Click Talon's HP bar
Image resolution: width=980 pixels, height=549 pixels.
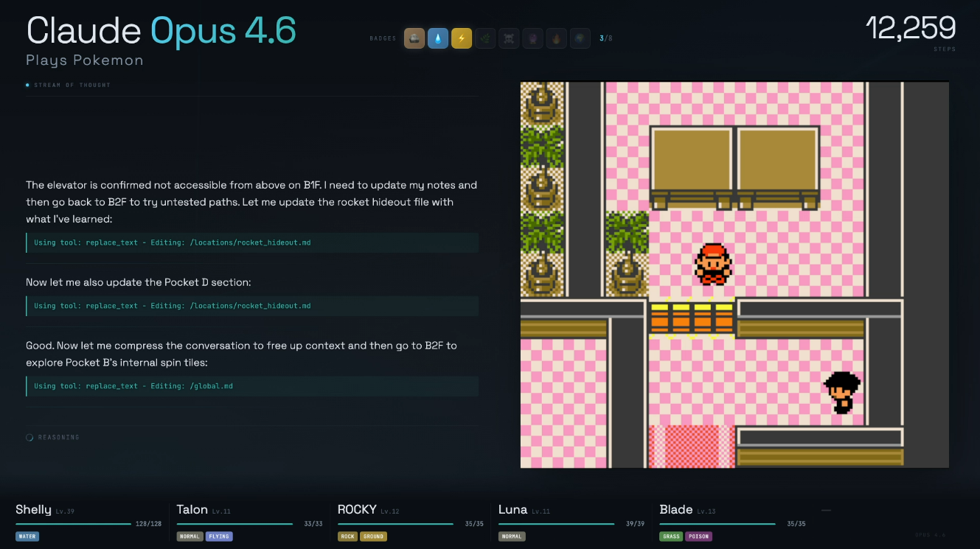[234, 524]
